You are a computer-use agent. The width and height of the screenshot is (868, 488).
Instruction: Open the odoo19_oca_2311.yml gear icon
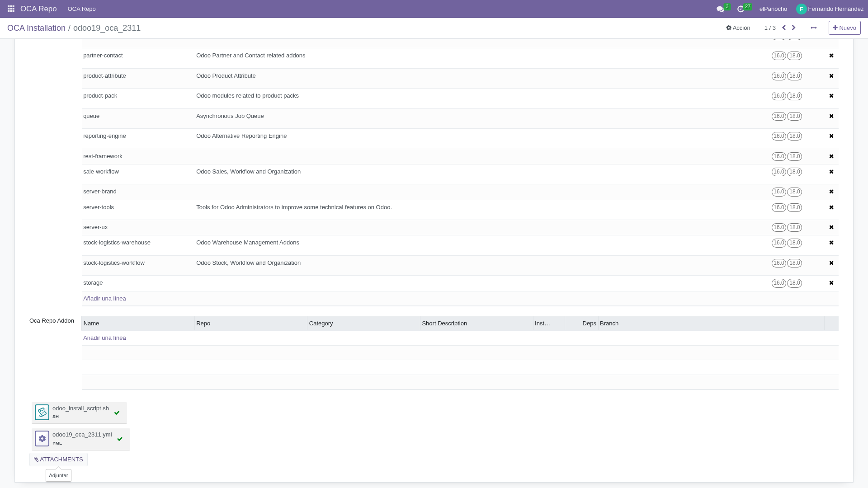point(42,438)
